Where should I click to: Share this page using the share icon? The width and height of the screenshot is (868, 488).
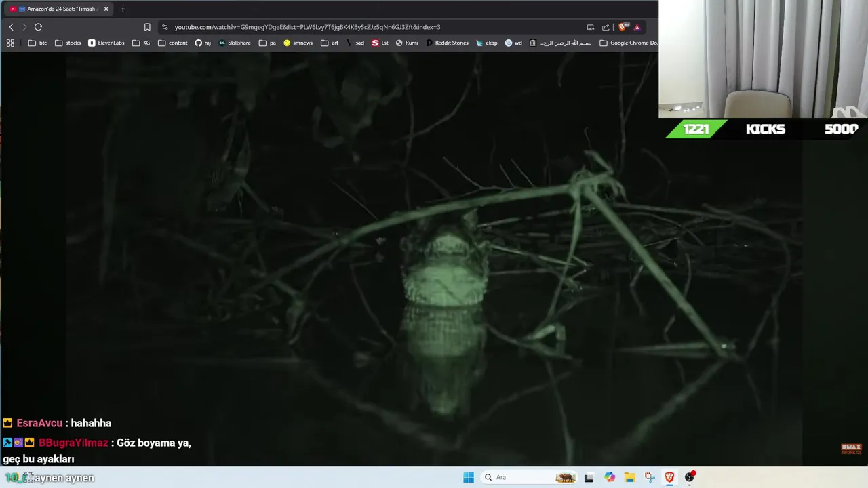point(606,27)
